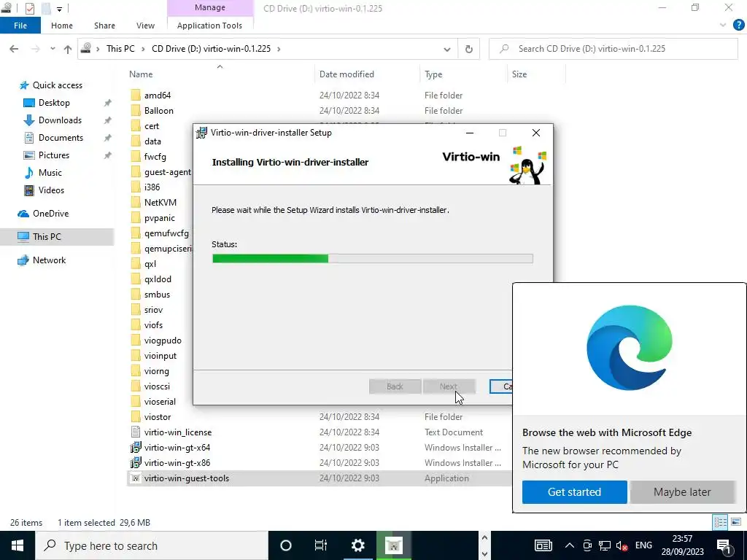Open Task View on taskbar
The image size is (747, 560).
point(321,545)
